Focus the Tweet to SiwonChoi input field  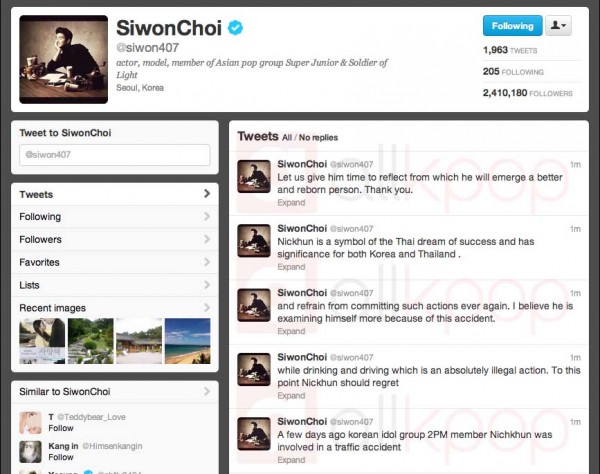pyautogui.click(x=115, y=155)
